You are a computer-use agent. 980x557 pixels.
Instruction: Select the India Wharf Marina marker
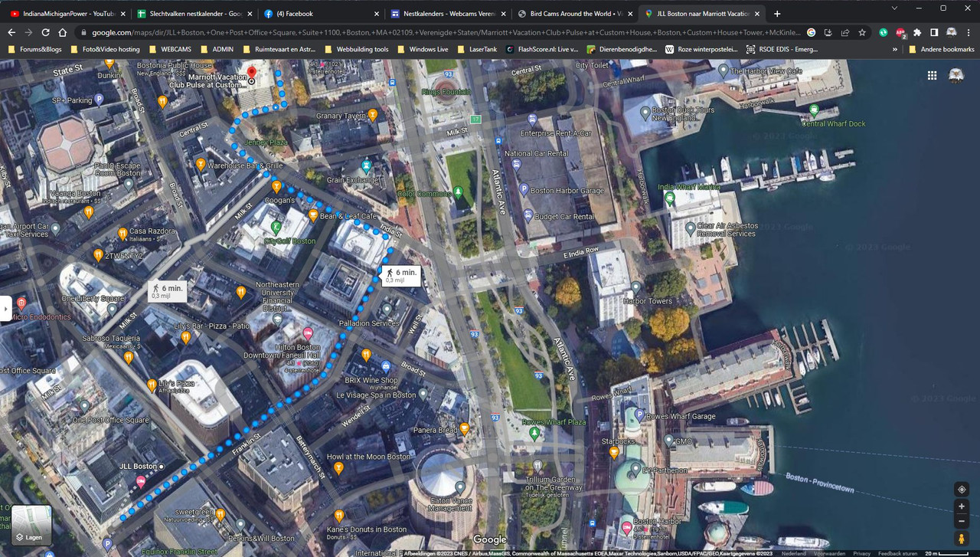[x=670, y=198]
